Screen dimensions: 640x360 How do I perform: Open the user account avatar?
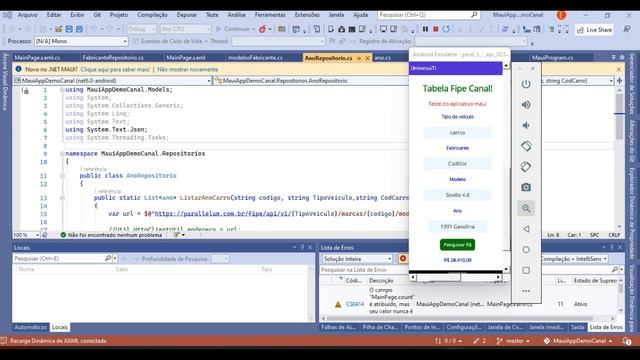561,15
